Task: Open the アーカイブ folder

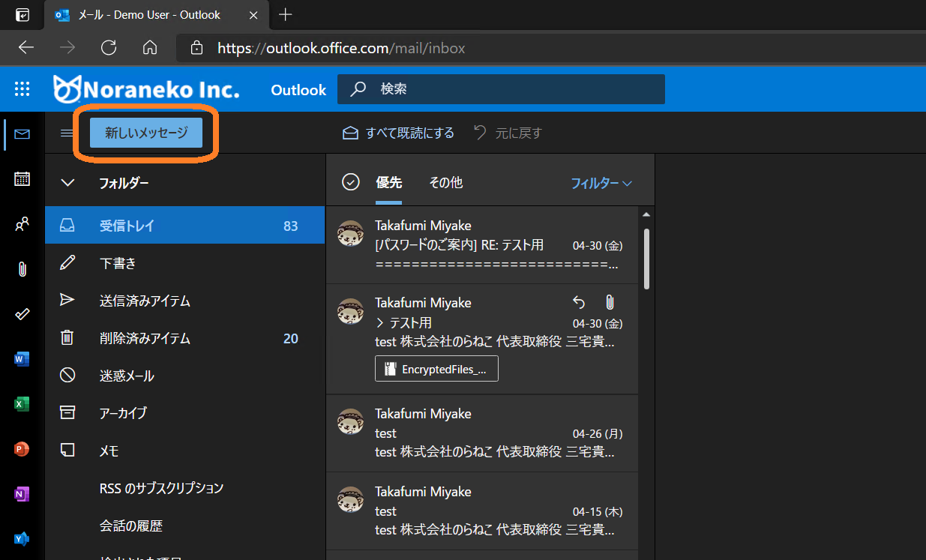Action: pos(184,413)
